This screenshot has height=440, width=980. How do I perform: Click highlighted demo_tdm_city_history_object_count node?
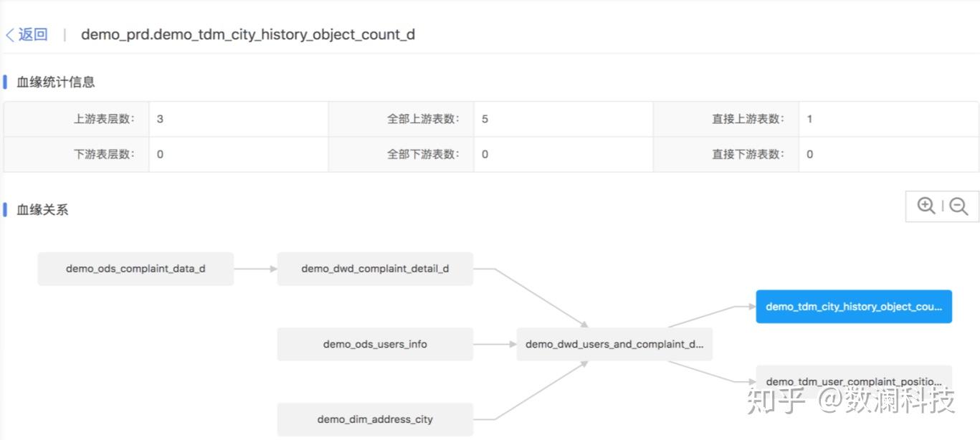coord(854,307)
